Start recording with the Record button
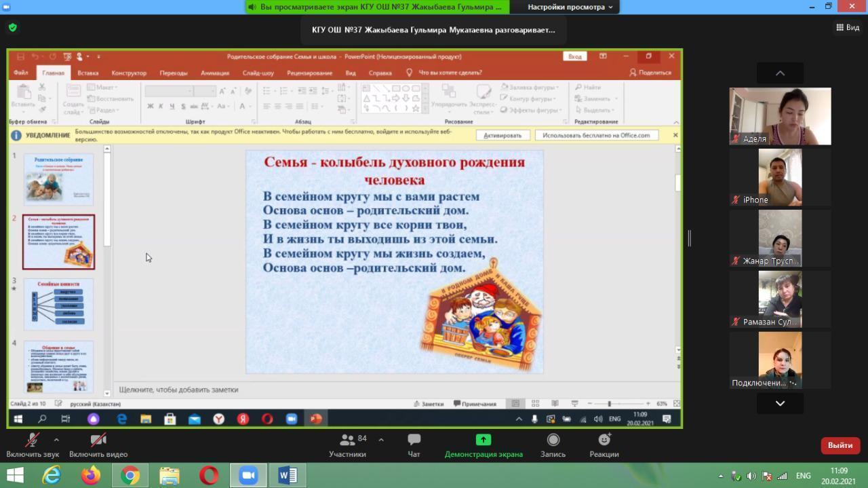The image size is (868, 488). coord(553,445)
